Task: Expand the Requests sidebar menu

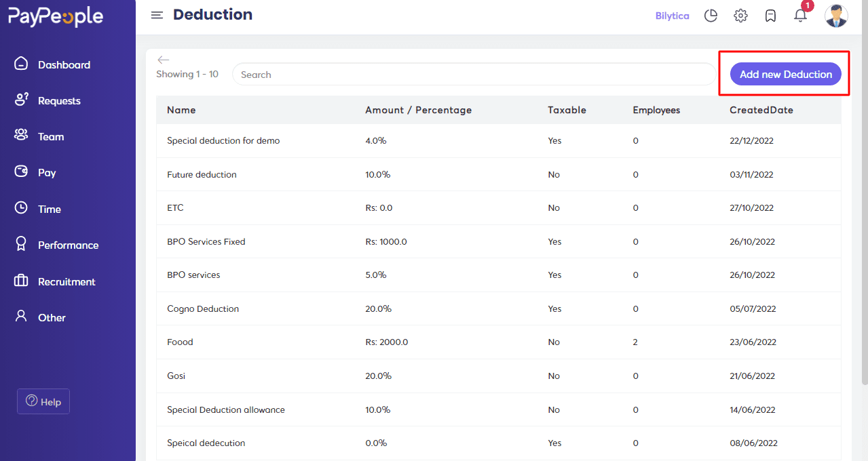Action: coord(59,101)
